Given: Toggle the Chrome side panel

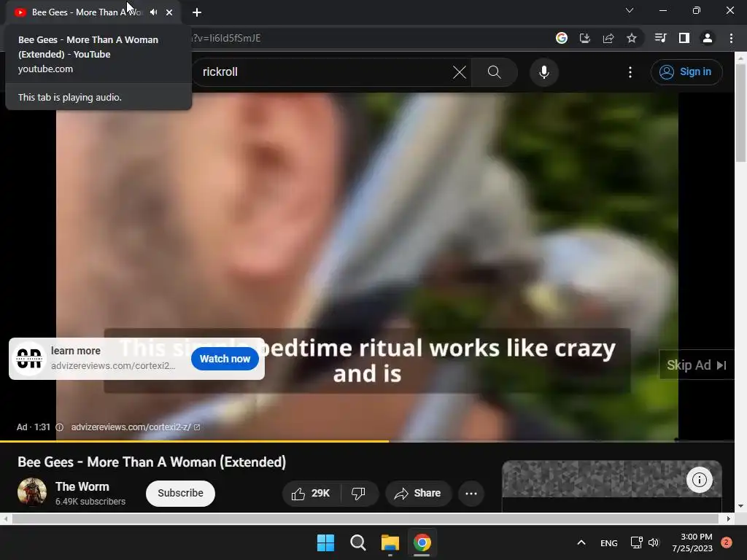Looking at the screenshot, I should [x=684, y=38].
